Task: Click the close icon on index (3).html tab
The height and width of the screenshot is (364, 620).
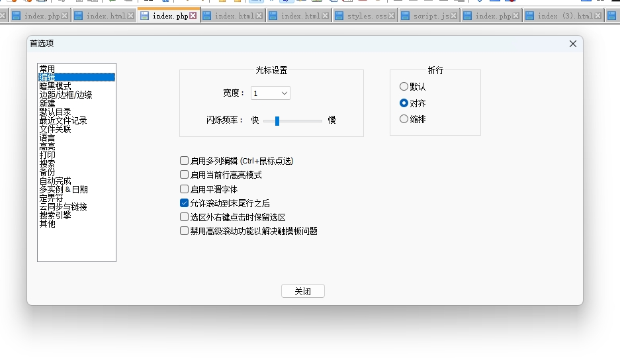Action: tap(599, 16)
